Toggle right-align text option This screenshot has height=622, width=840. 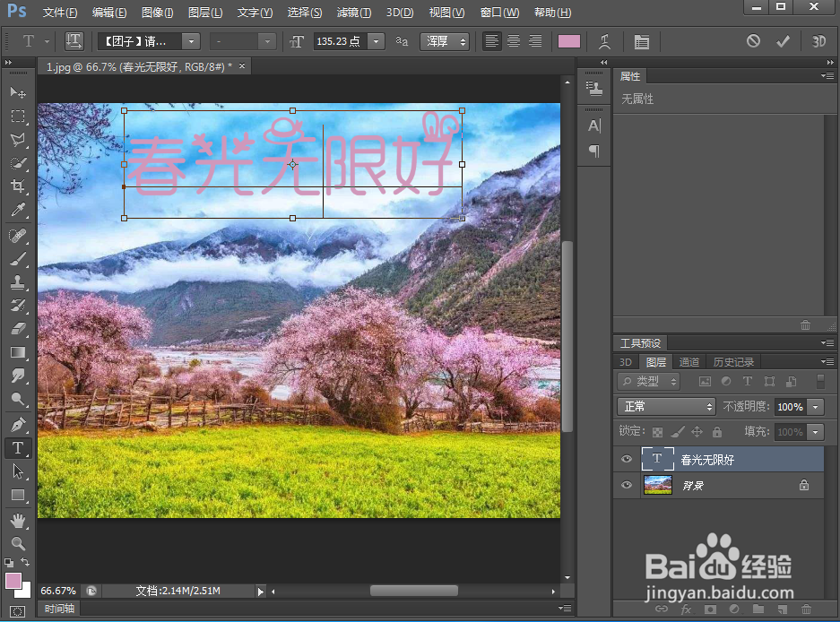click(535, 41)
